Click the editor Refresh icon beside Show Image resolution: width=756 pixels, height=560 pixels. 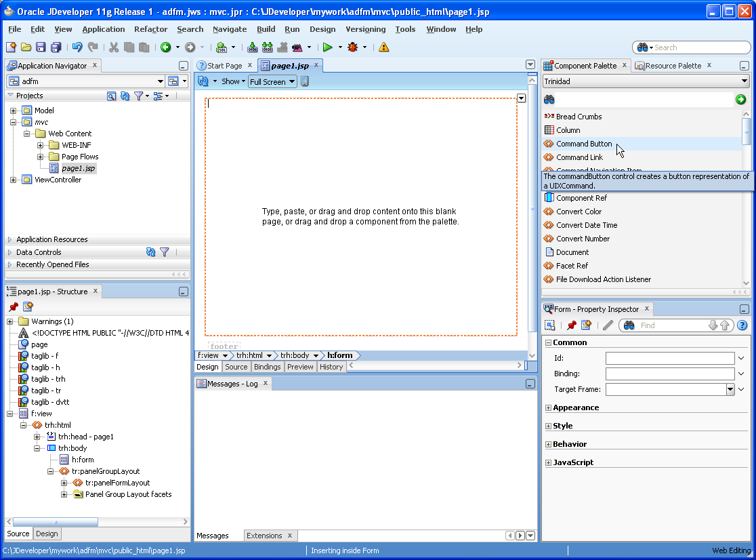coord(203,81)
